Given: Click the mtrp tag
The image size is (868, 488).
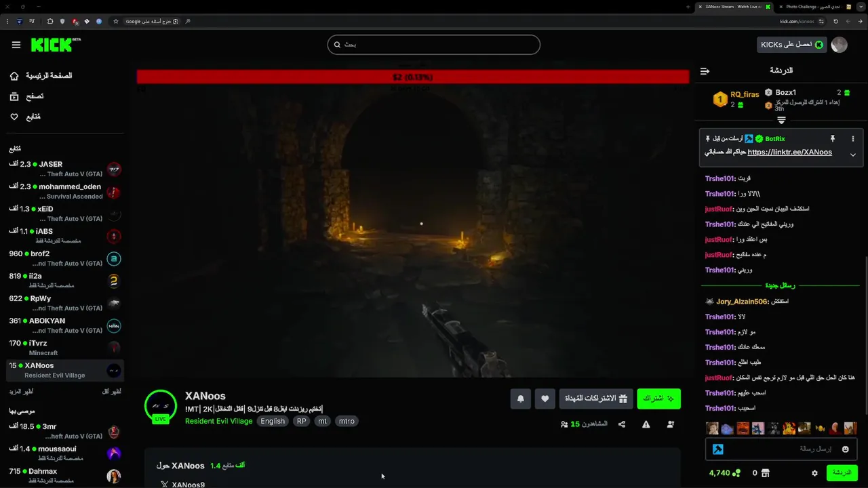Looking at the screenshot, I should [x=347, y=421].
